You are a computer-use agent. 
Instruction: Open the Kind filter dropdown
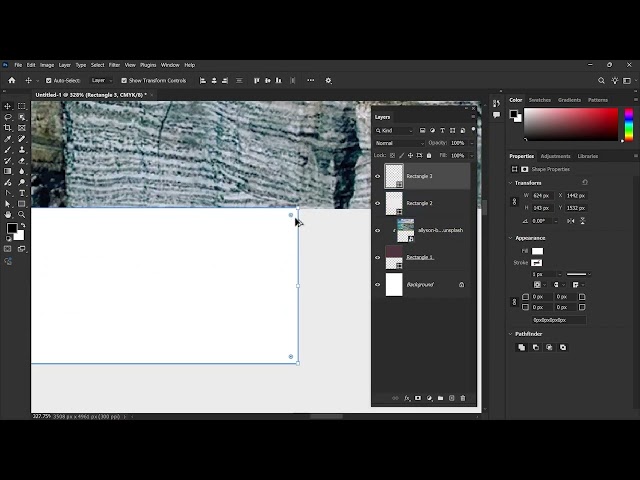394,131
